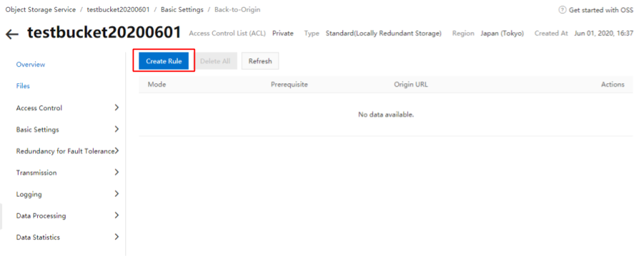Click the 'No data available.' message

click(386, 115)
